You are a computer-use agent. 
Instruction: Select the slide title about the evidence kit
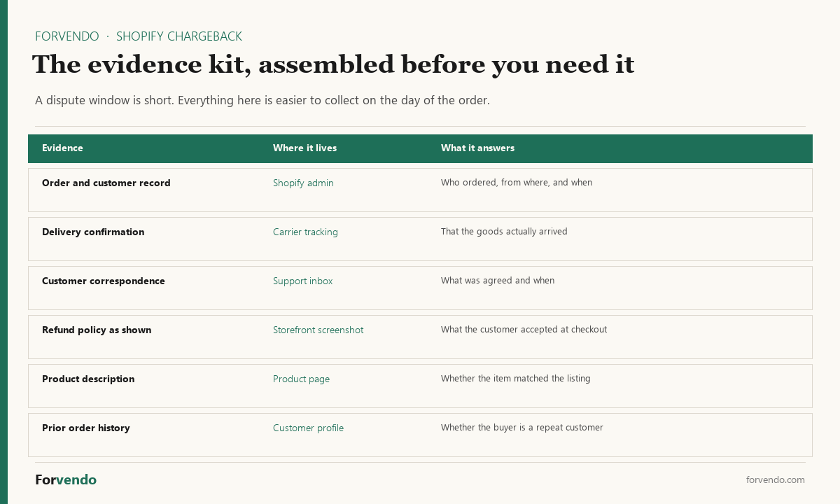click(x=333, y=64)
